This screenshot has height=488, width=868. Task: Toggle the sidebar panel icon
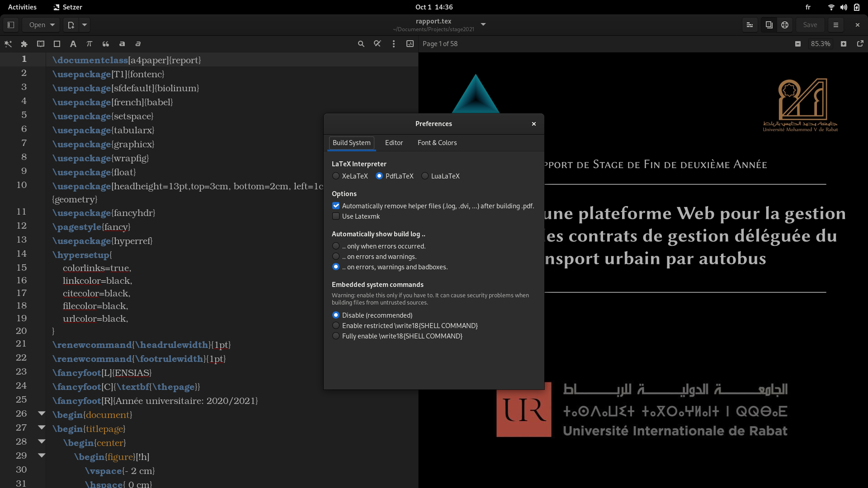point(11,25)
